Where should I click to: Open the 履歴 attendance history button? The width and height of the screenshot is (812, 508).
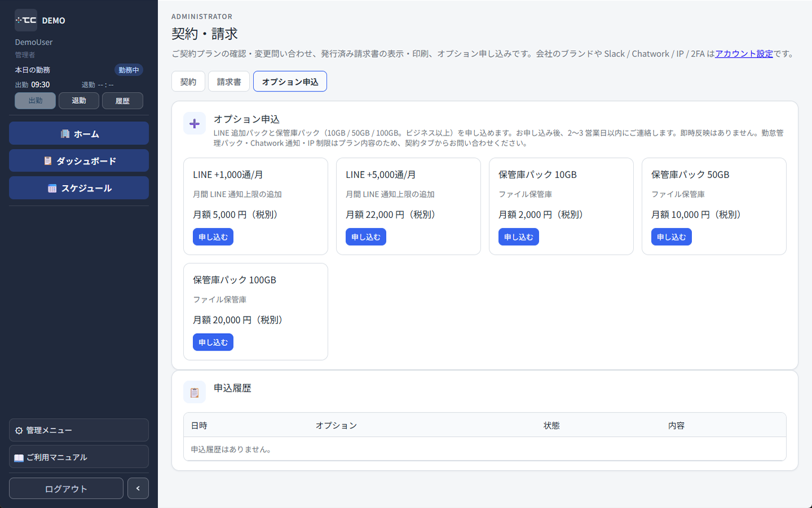122,100
